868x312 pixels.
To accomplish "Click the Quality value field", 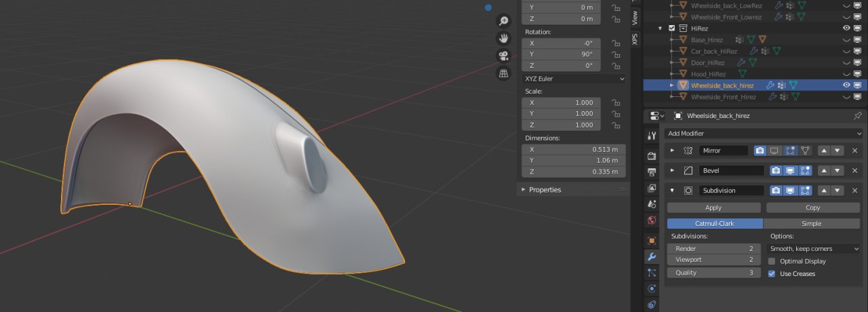I will pyautogui.click(x=714, y=273).
